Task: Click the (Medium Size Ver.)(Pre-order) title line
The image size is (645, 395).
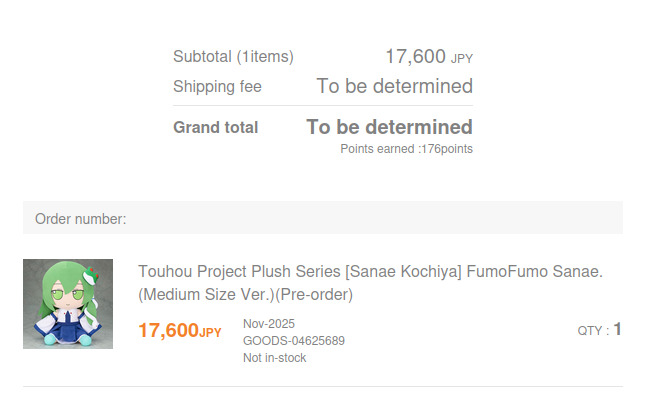Action: [x=246, y=295]
